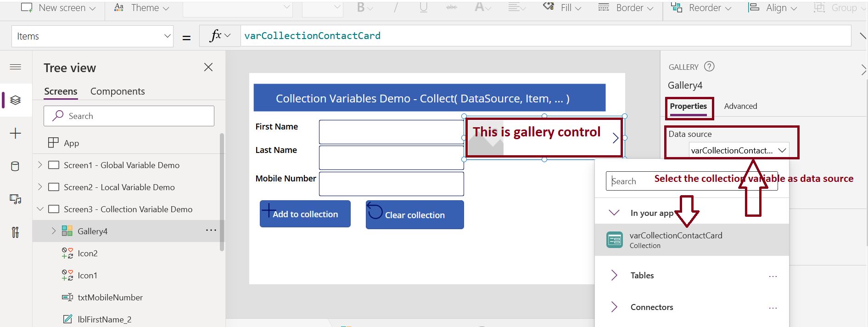The image size is (868, 327).
Task: Click the Insert plus icon
Action: [x=16, y=134]
